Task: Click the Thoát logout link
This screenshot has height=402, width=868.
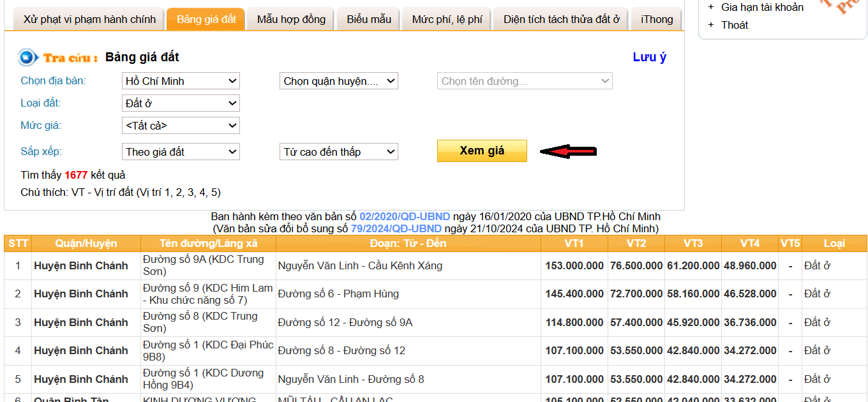Action: coord(735,25)
